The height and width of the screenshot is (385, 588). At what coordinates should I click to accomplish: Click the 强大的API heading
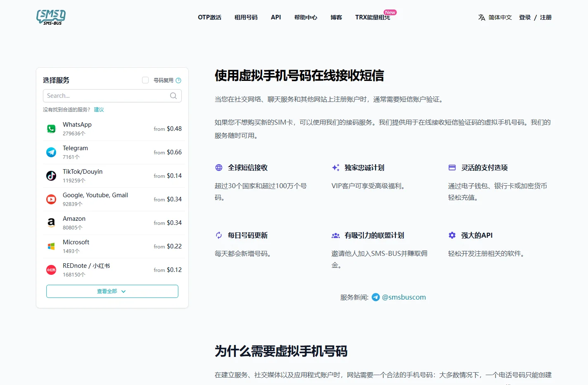[x=477, y=235]
